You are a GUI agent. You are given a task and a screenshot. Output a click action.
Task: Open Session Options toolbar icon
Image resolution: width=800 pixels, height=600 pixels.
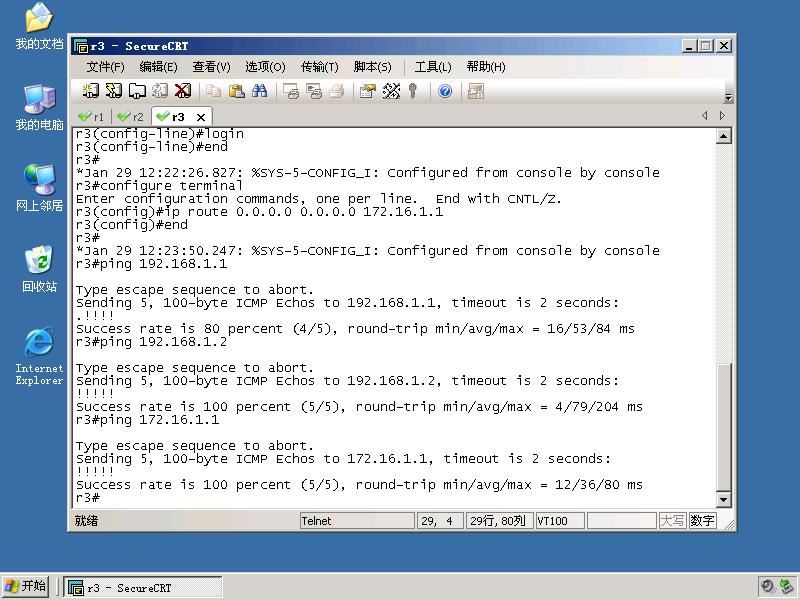(x=367, y=91)
